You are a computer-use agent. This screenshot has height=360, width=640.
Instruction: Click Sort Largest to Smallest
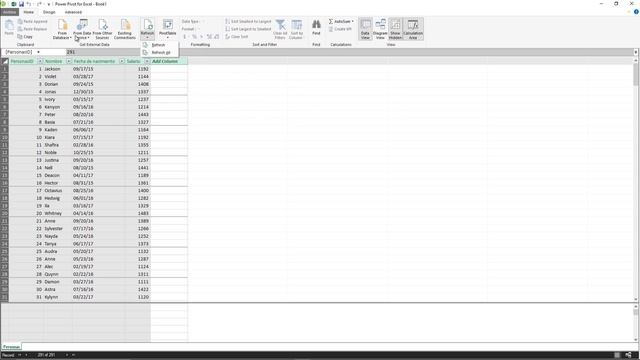coord(248,29)
